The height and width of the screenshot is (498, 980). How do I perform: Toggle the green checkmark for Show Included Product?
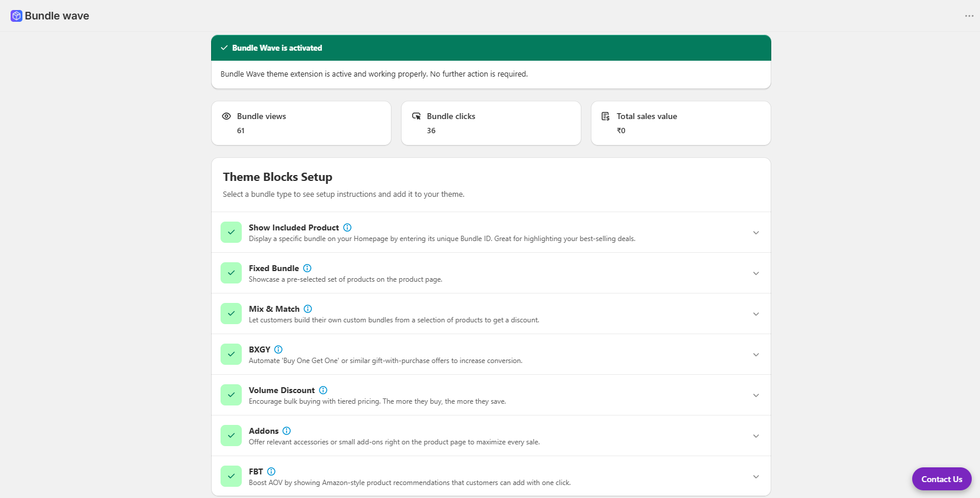pos(231,232)
